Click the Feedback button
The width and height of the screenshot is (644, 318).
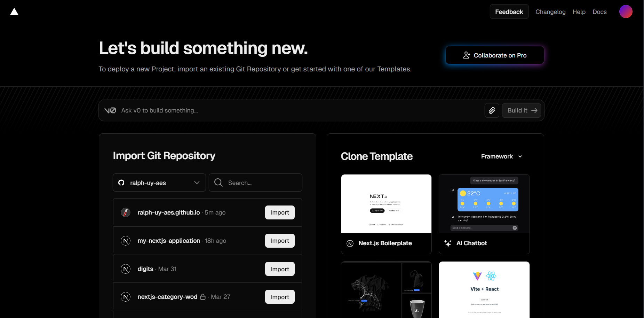coord(509,11)
